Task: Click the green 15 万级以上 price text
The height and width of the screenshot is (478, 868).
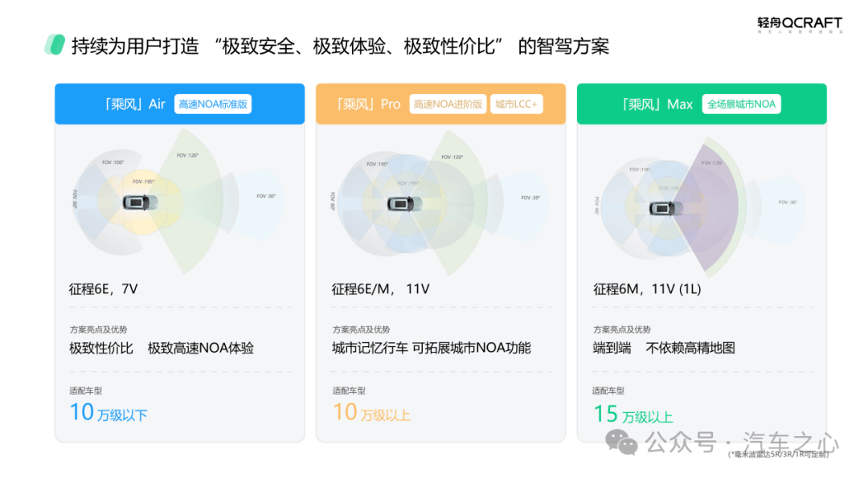Action: click(633, 415)
